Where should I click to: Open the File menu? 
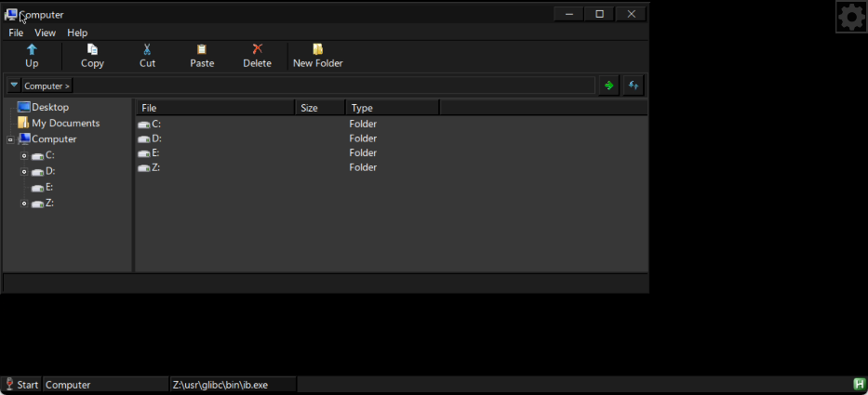[x=16, y=33]
